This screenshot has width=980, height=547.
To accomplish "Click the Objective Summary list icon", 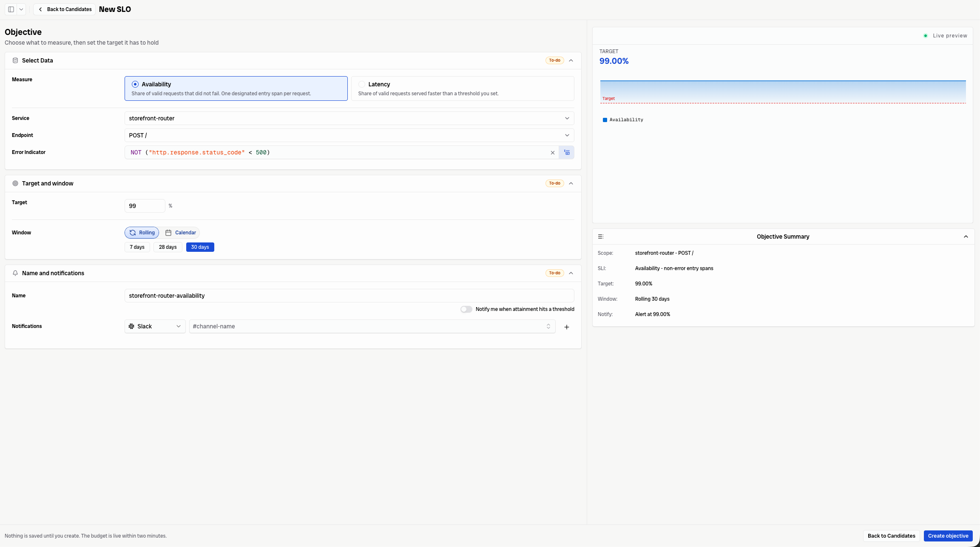I will pyautogui.click(x=601, y=236).
